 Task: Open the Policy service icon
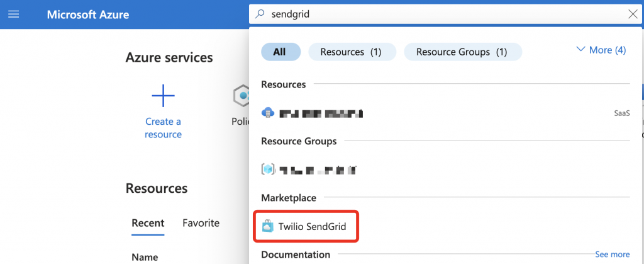241,96
